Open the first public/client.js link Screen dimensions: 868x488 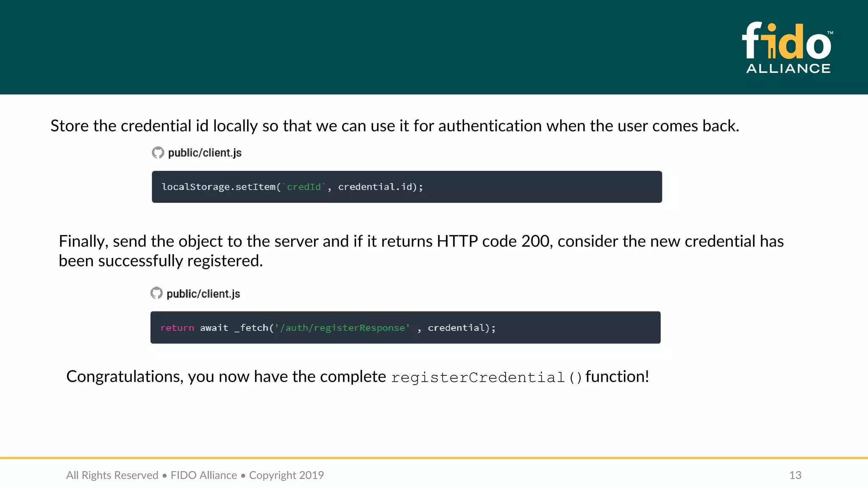coord(205,153)
